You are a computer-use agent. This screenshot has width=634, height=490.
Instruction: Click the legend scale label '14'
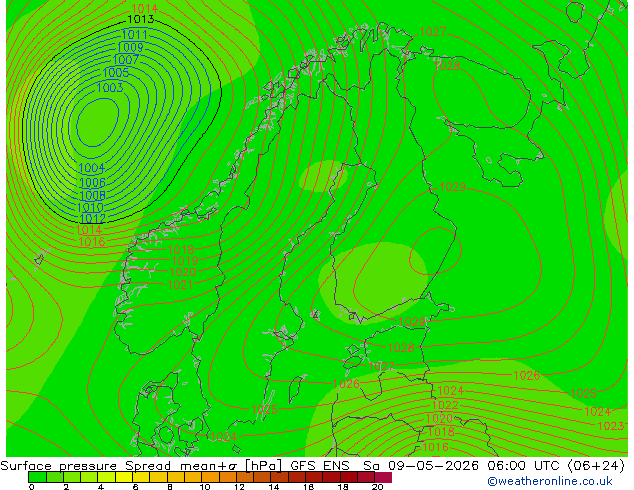[274, 487]
